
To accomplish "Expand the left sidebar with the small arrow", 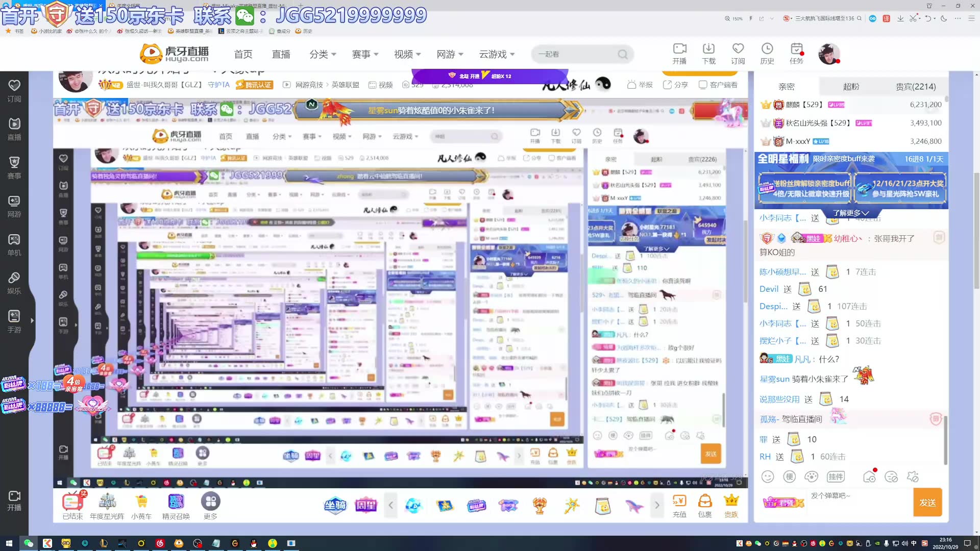I will pos(32,320).
